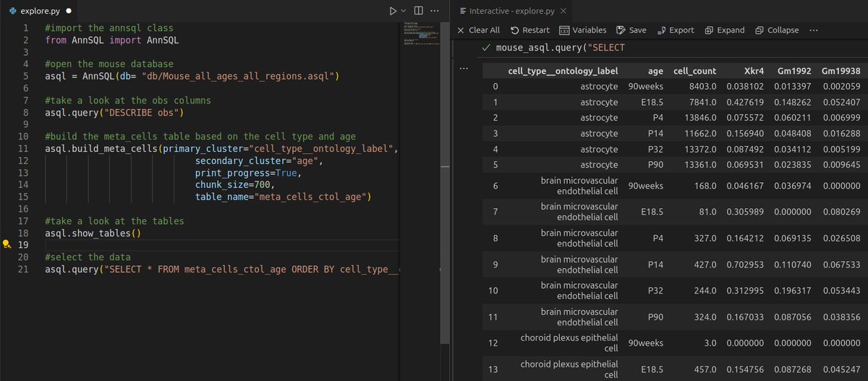Open more interactive toolbar actions
Viewport: 868px width, 381px height.
tap(814, 30)
